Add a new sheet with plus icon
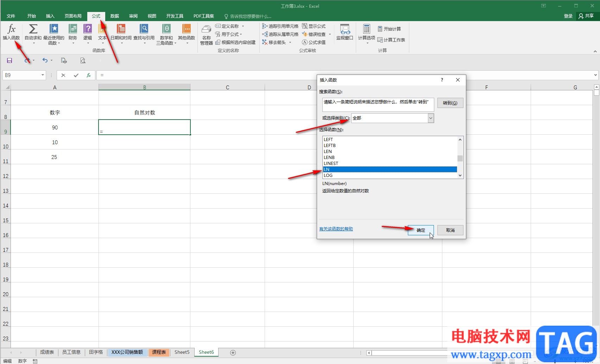 (233, 352)
